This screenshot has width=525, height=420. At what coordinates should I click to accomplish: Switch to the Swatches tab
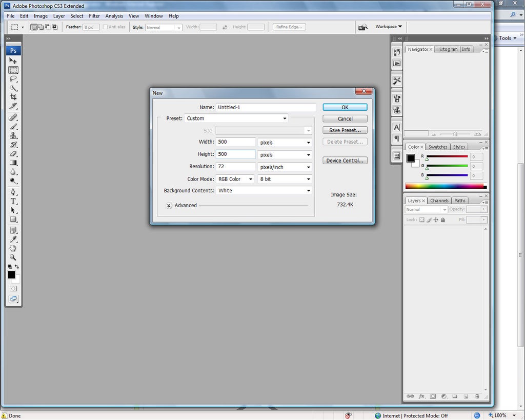coord(437,147)
